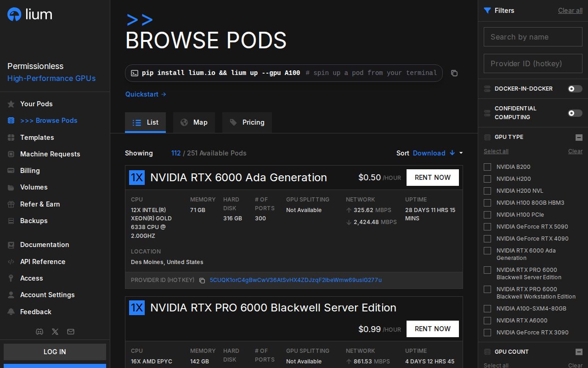Open the Discord link icon
The width and height of the screenshot is (588, 368).
[x=40, y=332]
